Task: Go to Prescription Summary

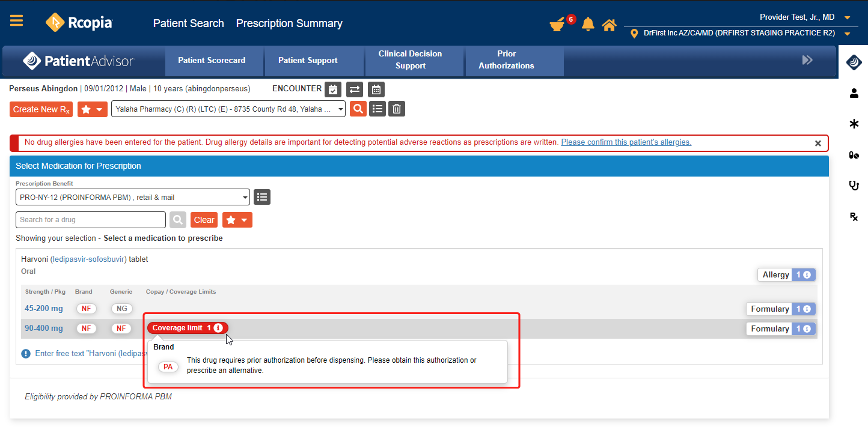Action: [289, 23]
